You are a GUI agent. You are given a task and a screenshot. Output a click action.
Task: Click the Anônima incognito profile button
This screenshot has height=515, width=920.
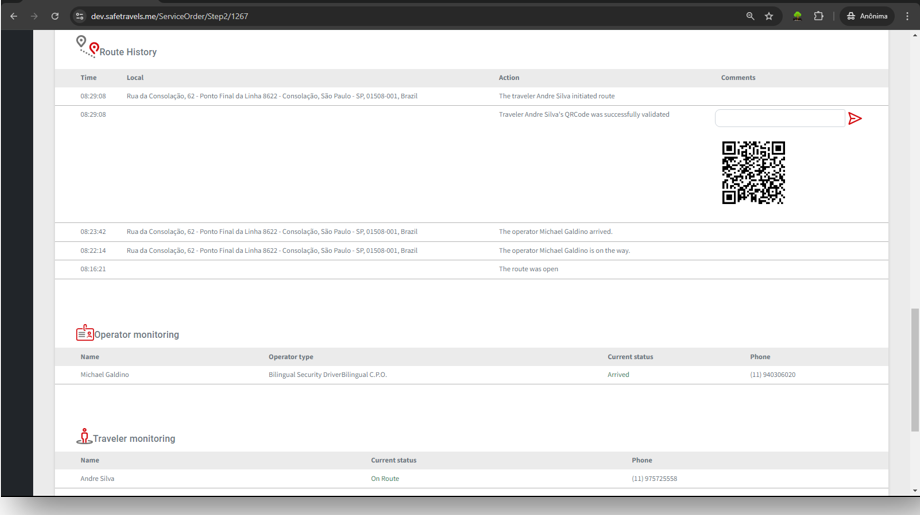[x=866, y=16]
